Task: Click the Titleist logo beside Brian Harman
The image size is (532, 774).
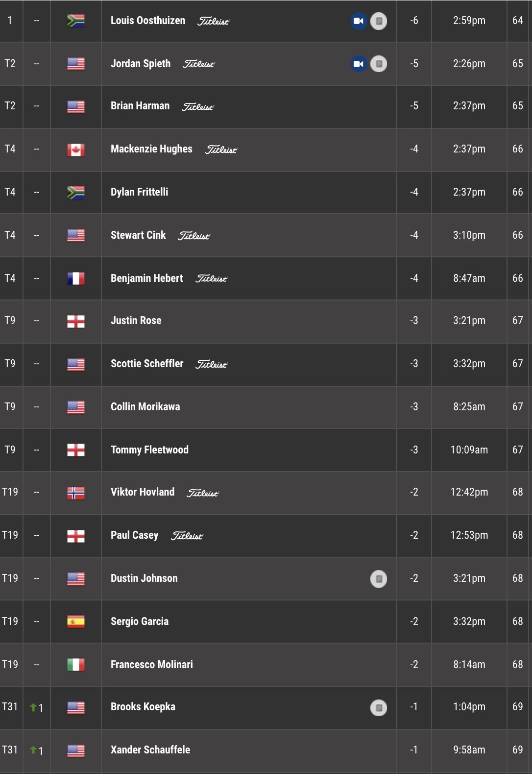Action: pos(198,107)
